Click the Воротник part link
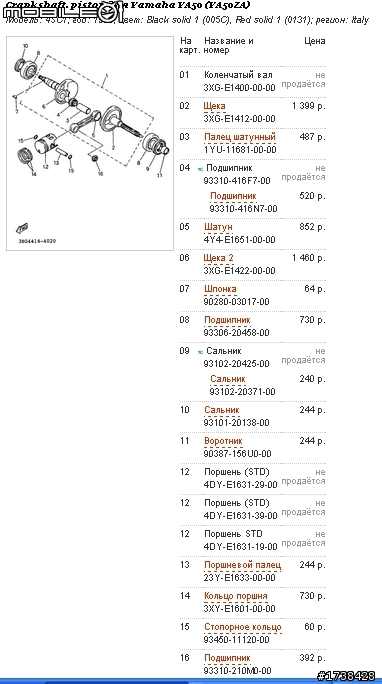 (x=223, y=441)
